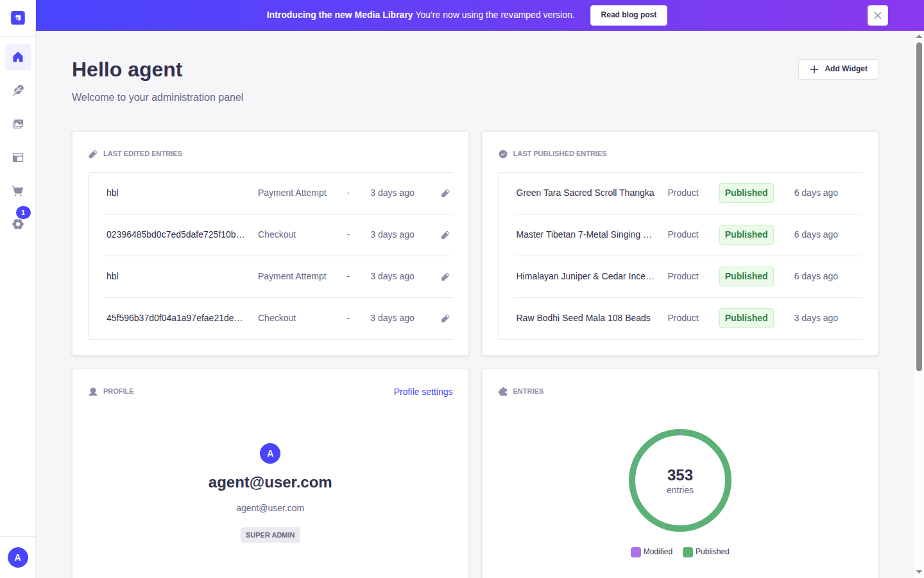Click the Add Widget button
This screenshot has width=924, height=578.
point(838,69)
